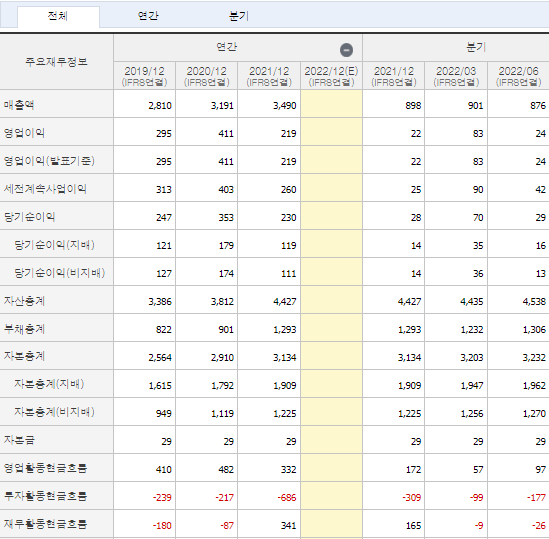Click the 2022/06 quarterly column header
This screenshot has height=539, width=549.
[519, 76]
